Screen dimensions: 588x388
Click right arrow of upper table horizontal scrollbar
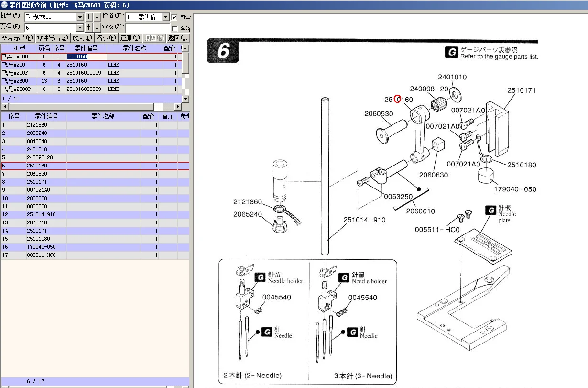(178, 106)
